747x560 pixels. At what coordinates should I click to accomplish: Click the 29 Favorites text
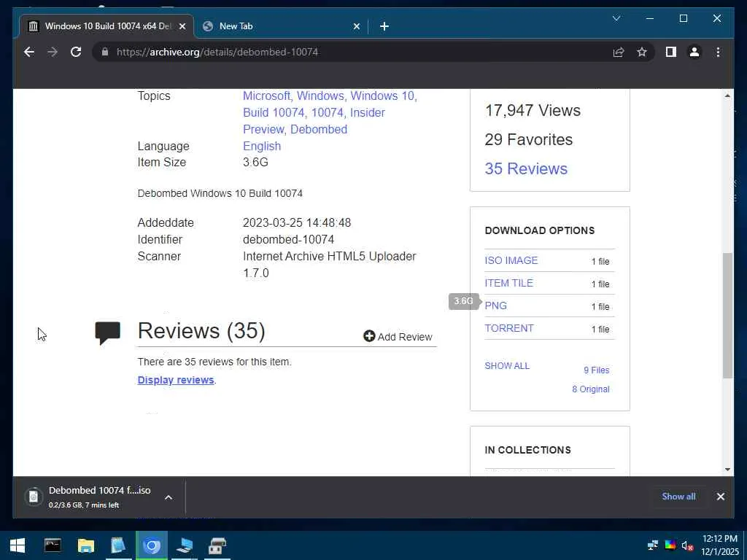(x=528, y=139)
